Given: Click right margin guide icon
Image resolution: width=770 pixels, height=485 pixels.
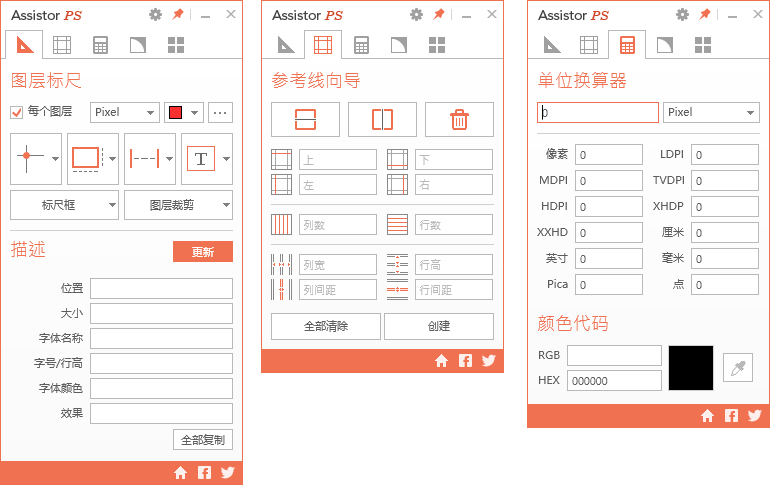Looking at the screenshot, I should pyautogui.click(x=397, y=185).
